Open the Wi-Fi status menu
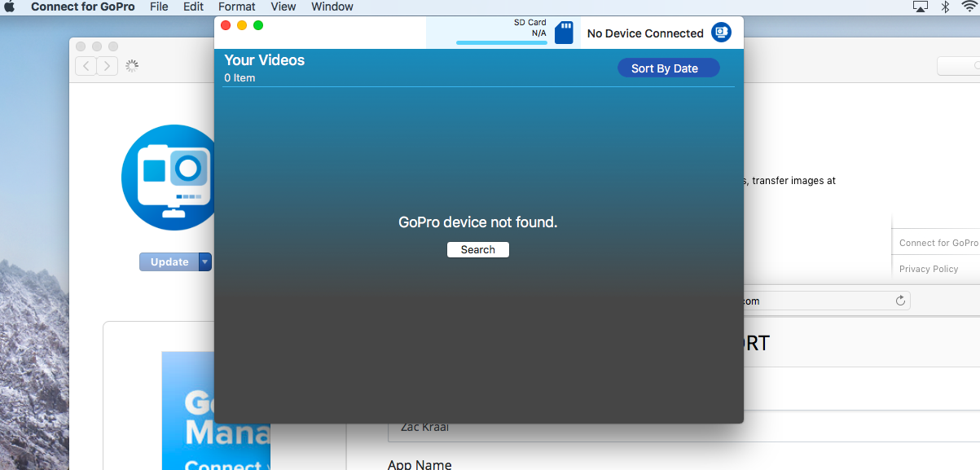 [969, 7]
